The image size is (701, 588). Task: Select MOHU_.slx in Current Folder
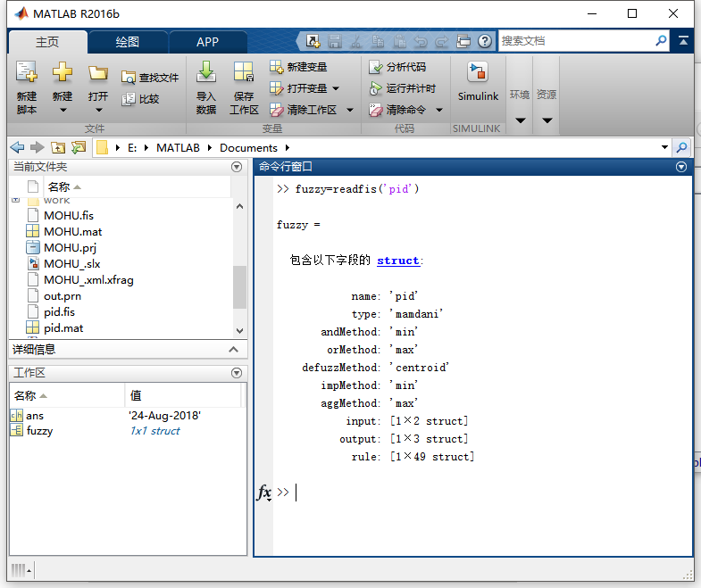(71, 263)
